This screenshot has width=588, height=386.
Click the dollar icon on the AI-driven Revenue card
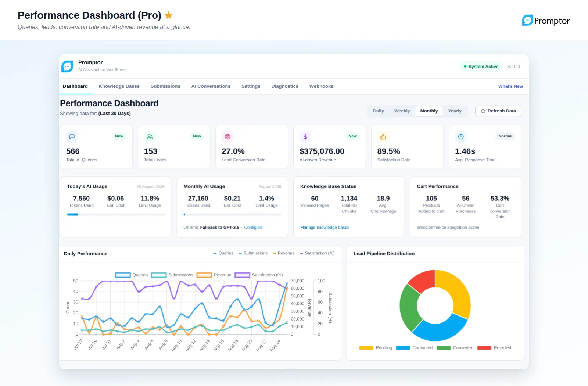click(305, 137)
